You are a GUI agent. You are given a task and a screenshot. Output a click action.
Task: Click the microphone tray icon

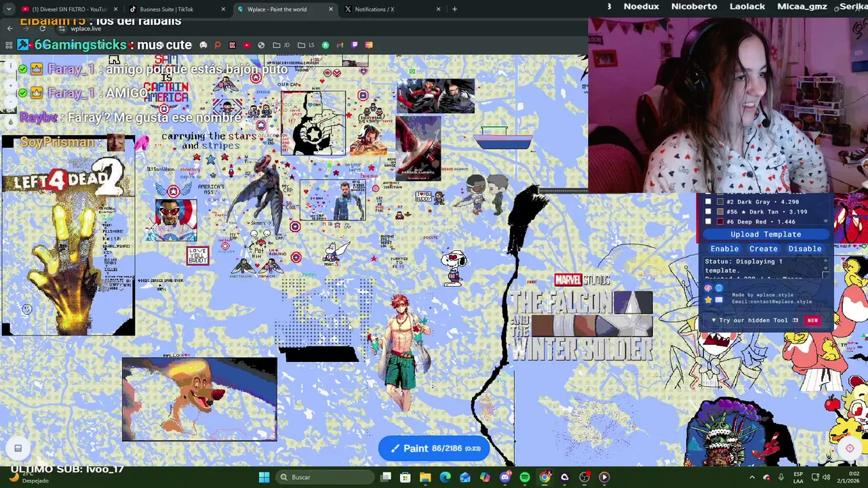(x=781, y=477)
